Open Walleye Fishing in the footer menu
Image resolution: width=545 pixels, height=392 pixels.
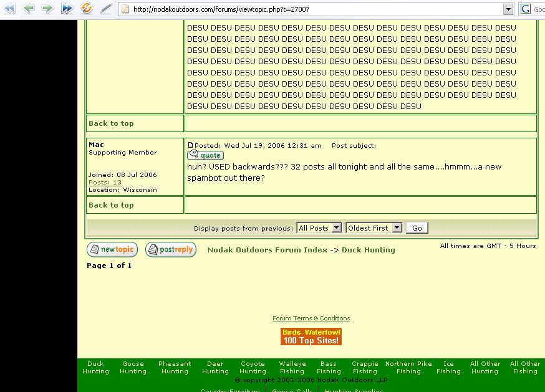tap(292, 367)
